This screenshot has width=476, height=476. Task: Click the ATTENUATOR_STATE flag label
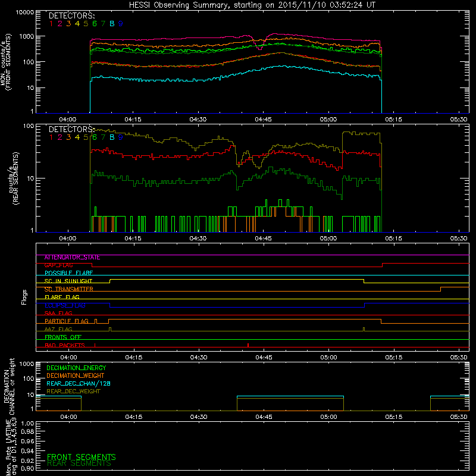tap(72, 258)
